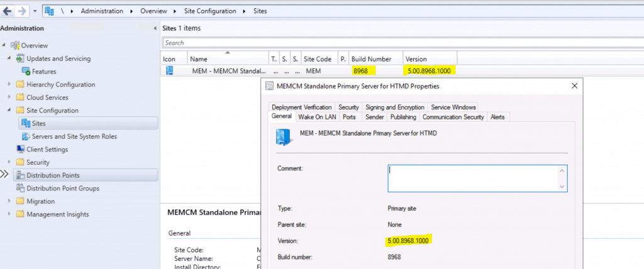Screen dimensions: 644x269
Task: Open the Publishing tab
Action: click(x=403, y=117)
